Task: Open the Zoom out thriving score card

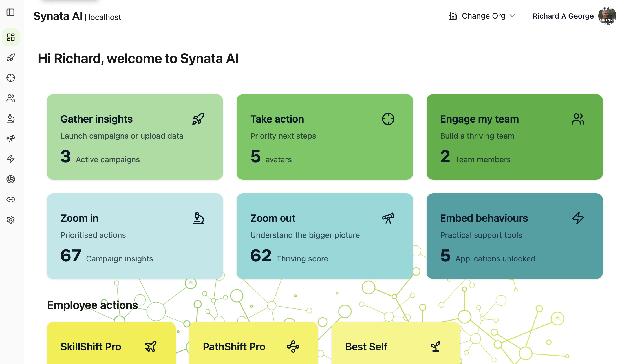Action: (x=325, y=236)
